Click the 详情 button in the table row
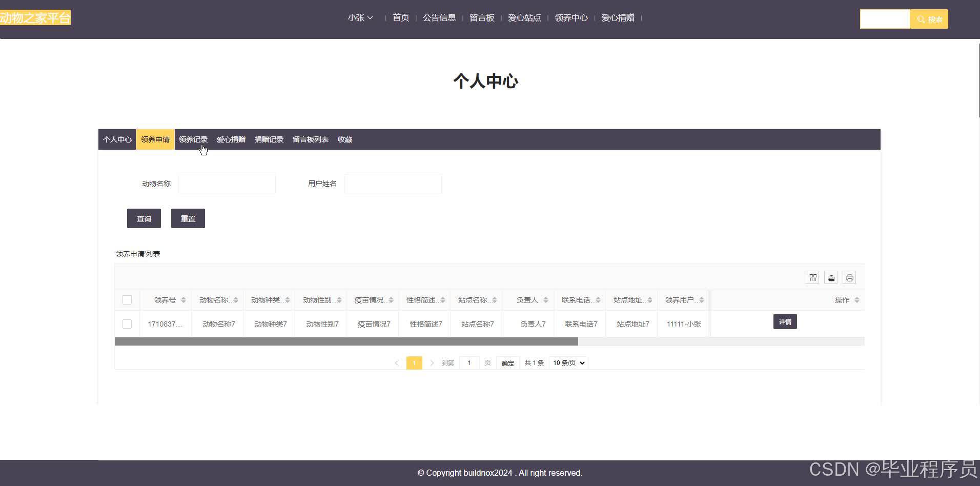Viewport: 980px width, 486px height. pos(785,321)
